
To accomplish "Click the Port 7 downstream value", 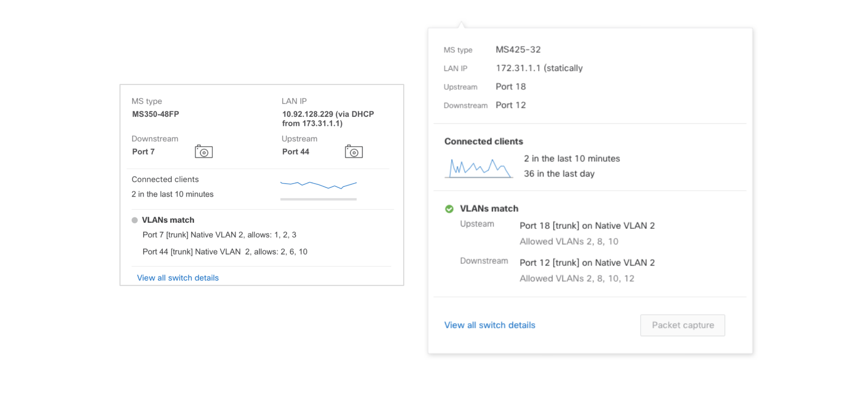I will (143, 152).
